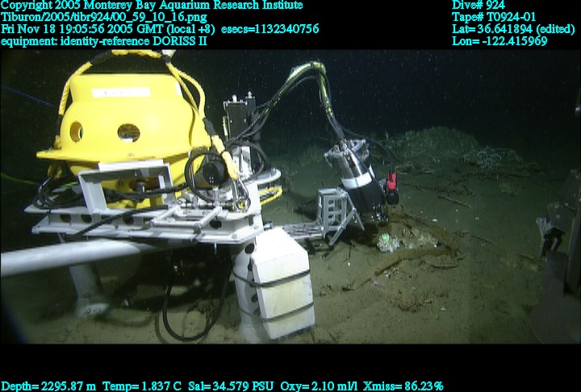
Task: Click the Oxy= 2.10 ml/l reading
Action: [319, 386]
